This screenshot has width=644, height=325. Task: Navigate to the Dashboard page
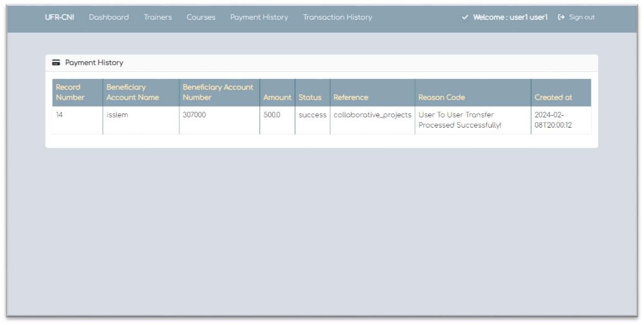[x=109, y=17]
